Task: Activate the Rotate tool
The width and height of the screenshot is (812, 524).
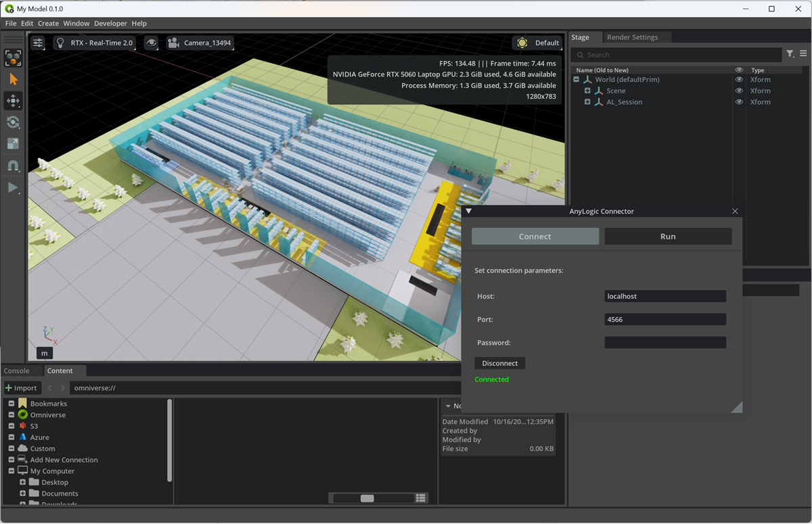Action: click(x=14, y=122)
